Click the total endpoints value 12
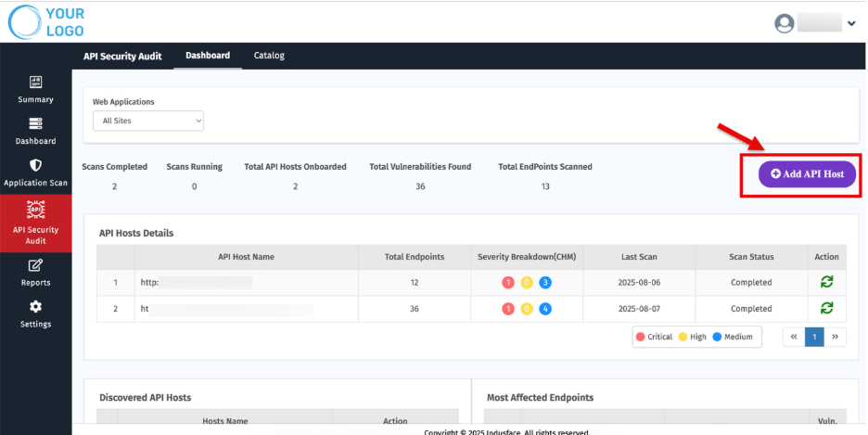 click(415, 283)
